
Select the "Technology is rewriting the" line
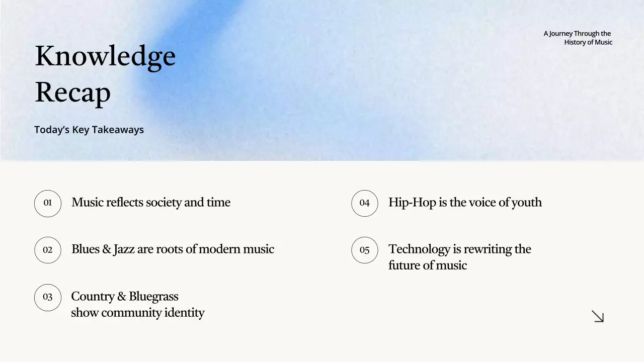[x=460, y=249]
